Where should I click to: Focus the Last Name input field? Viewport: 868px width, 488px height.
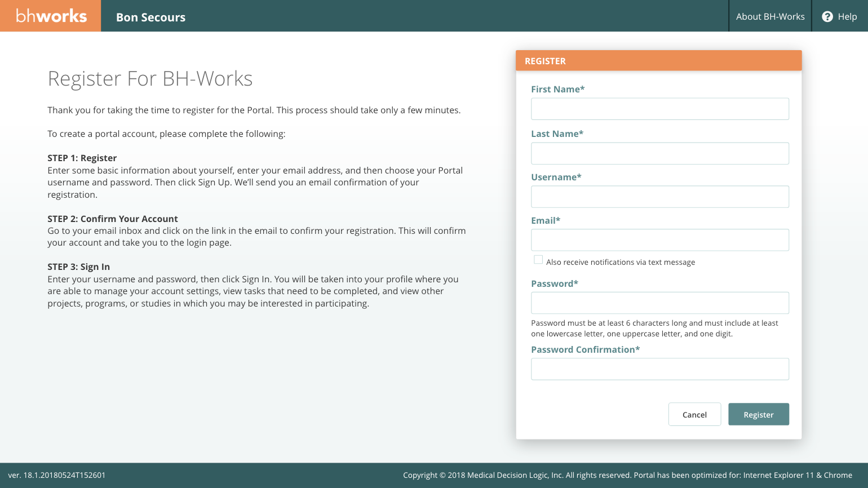[x=660, y=153]
